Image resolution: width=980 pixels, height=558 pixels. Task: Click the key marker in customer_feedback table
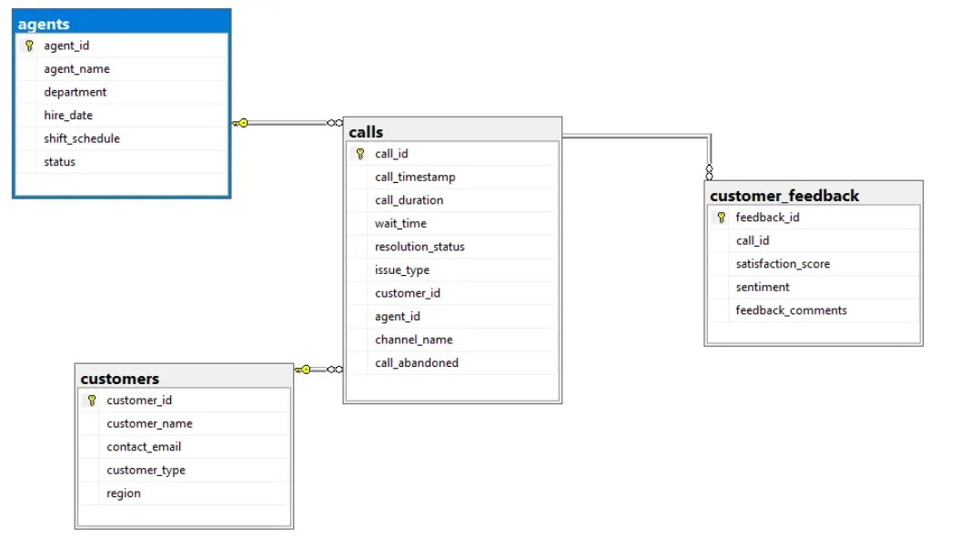720,217
